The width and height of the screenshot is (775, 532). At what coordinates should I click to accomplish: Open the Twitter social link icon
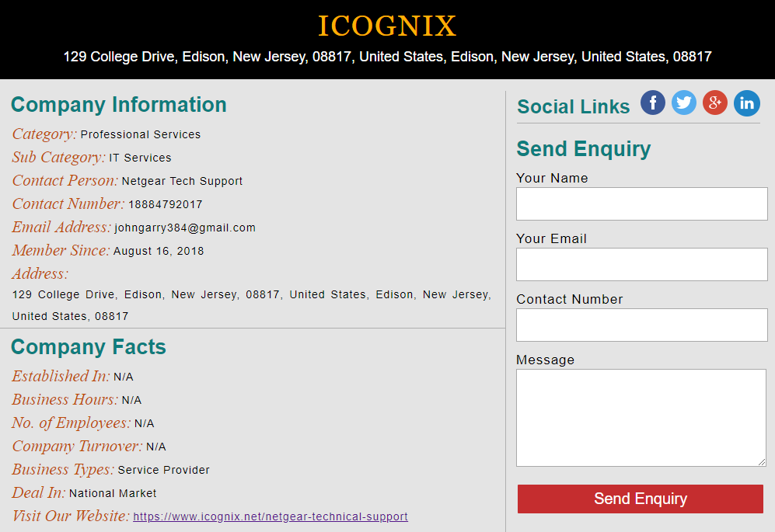coord(683,103)
